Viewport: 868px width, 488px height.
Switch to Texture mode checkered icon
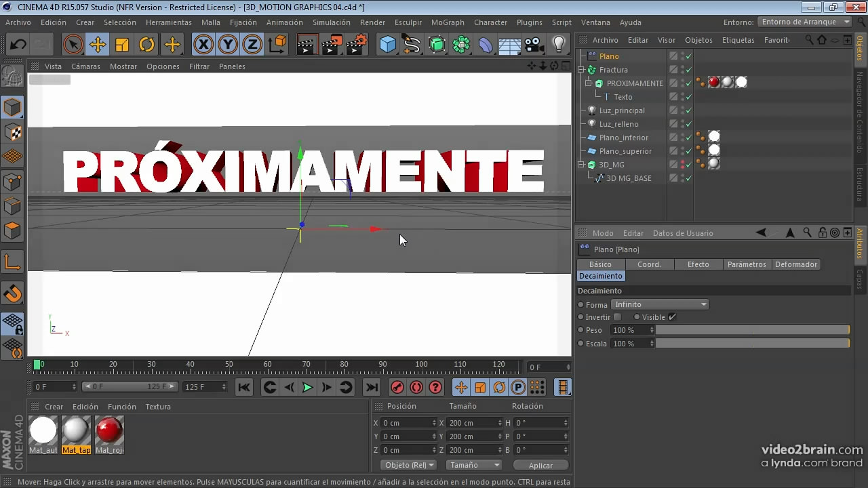pos(12,132)
